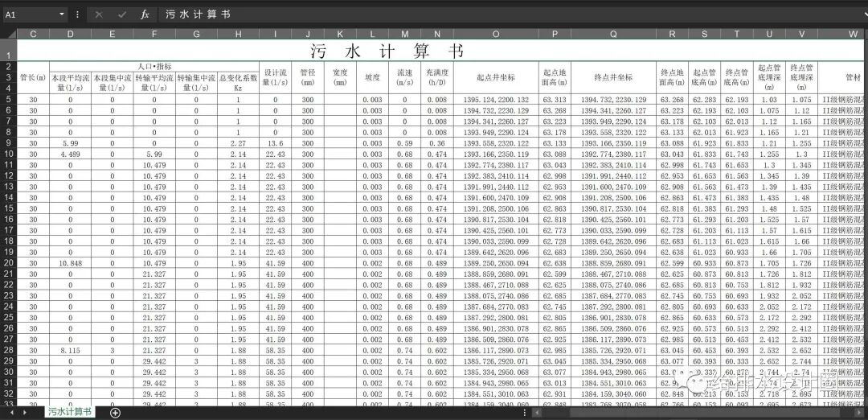Image resolution: width=868 pixels, height=420 pixels.
Task: Click the 管长(m) header cell
Action: click(33, 77)
